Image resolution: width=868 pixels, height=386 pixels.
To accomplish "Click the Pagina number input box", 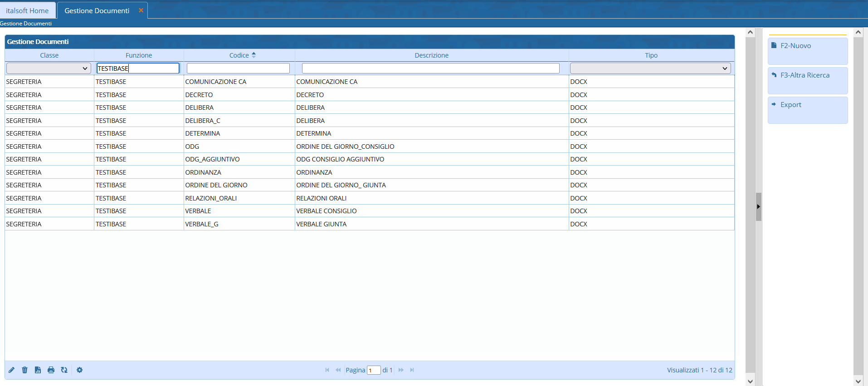I will pos(373,370).
